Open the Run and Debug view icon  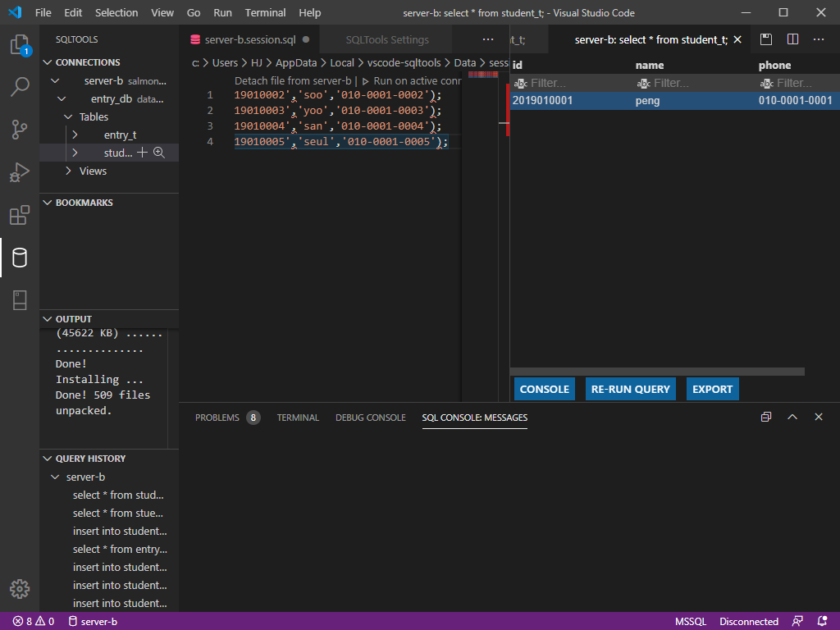20,172
